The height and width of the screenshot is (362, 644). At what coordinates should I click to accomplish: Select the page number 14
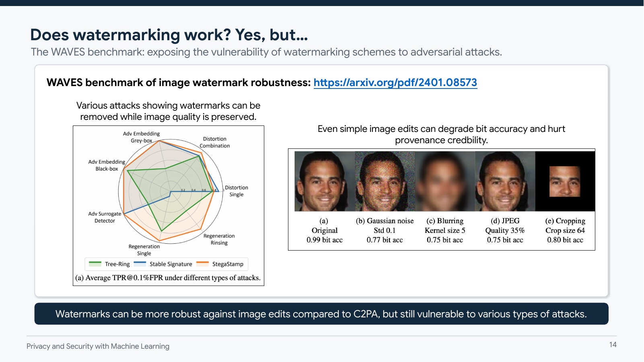click(x=613, y=344)
